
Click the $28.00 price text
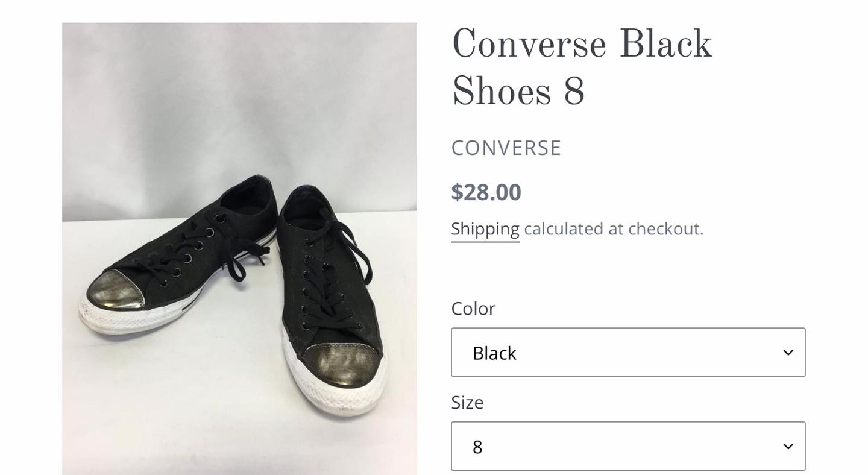pyautogui.click(x=486, y=192)
